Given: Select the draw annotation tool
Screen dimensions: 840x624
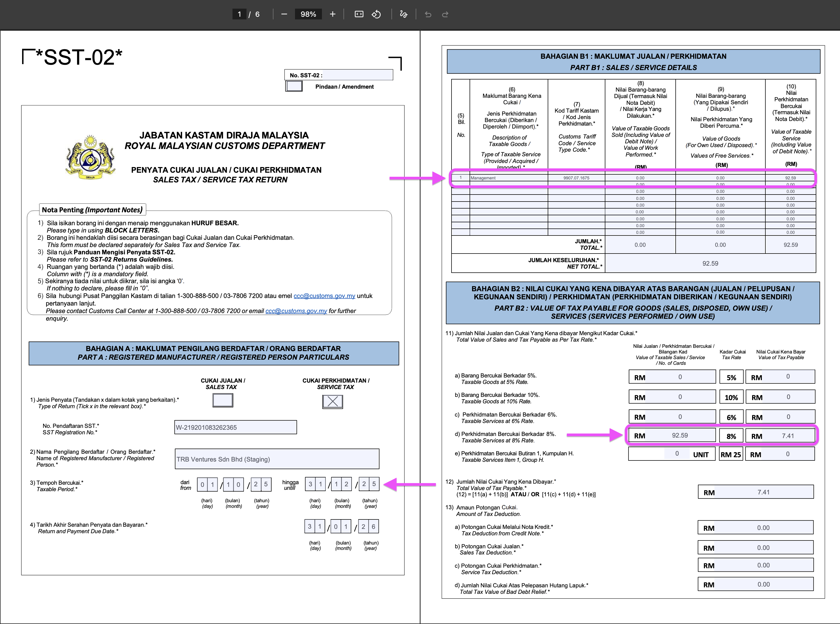Looking at the screenshot, I should tap(403, 14).
